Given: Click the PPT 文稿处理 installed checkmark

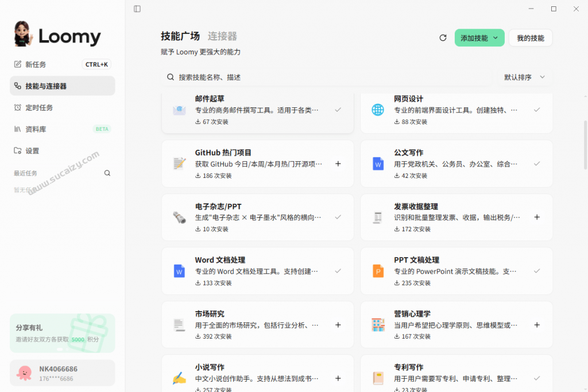Looking at the screenshot, I should click(x=537, y=271).
